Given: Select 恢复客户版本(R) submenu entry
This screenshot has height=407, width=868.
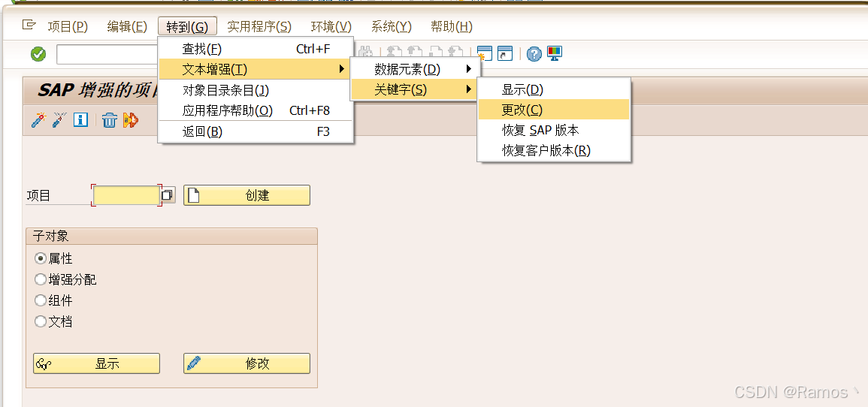Looking at the screenshot, I should click(554, 150).
